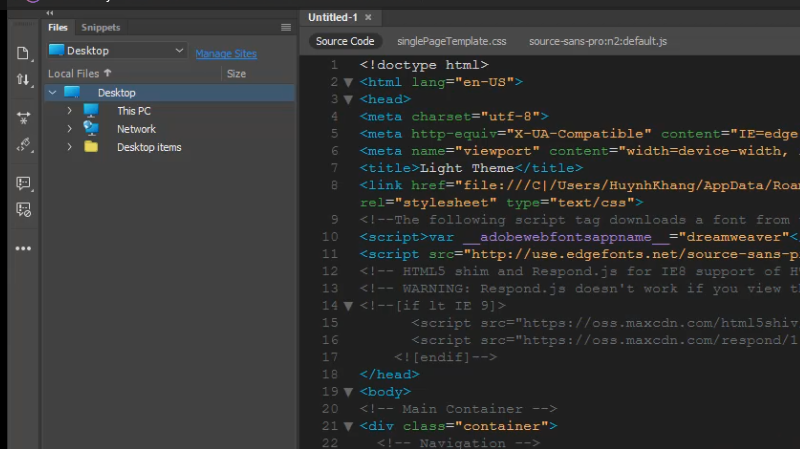This screenshot has width=800, height=449.
Task: Select the This PC tree item
Action: click(x=134, y=111)
